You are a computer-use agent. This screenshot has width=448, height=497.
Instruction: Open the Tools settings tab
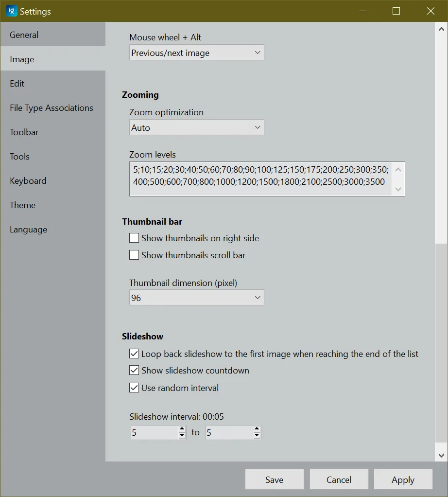(53, 156)
